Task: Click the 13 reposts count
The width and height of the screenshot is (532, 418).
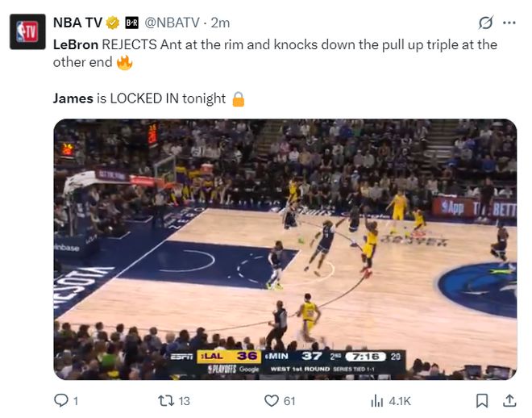Action: (x=185, y=401)
